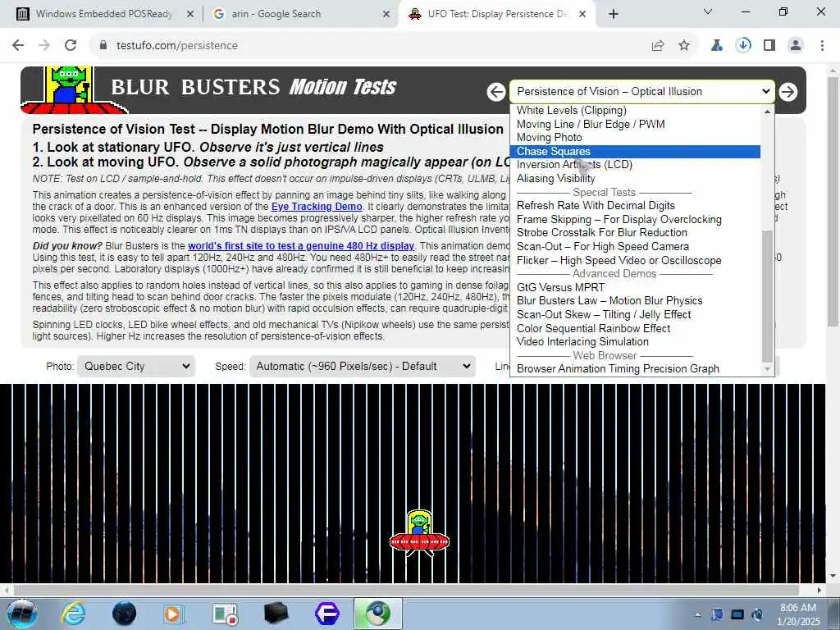The width and height of the screenshot is (840, 630).
Task: Click the address bar URL testufo.com/persistence
Action: click(x=177, y=46)
